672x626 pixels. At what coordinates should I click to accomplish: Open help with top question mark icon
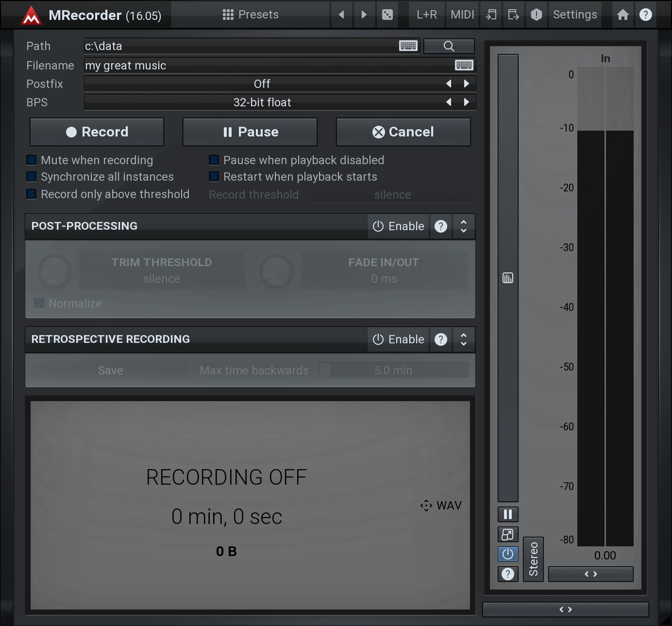[x=646, y=15]
